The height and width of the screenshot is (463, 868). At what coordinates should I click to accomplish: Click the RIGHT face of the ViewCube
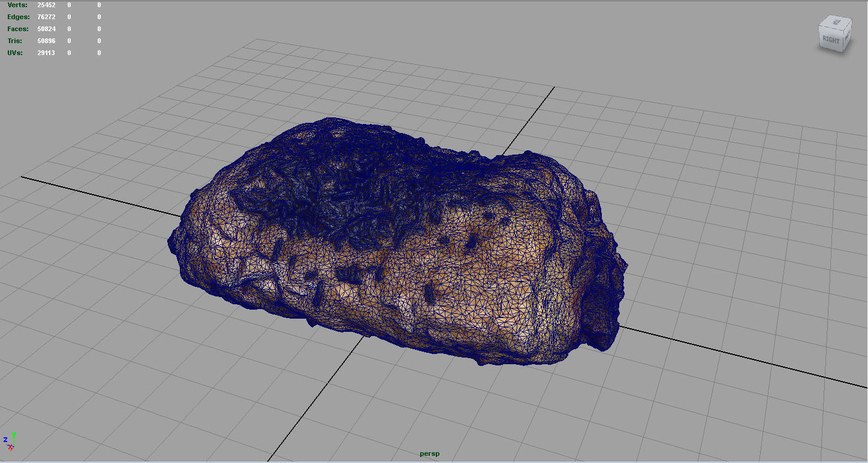click(x=831, y=40)
